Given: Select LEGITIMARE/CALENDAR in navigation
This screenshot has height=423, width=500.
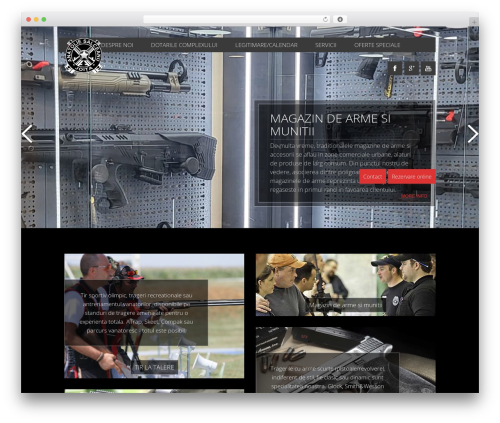Looking at the screenshot, I should click(x=266, y=45).
